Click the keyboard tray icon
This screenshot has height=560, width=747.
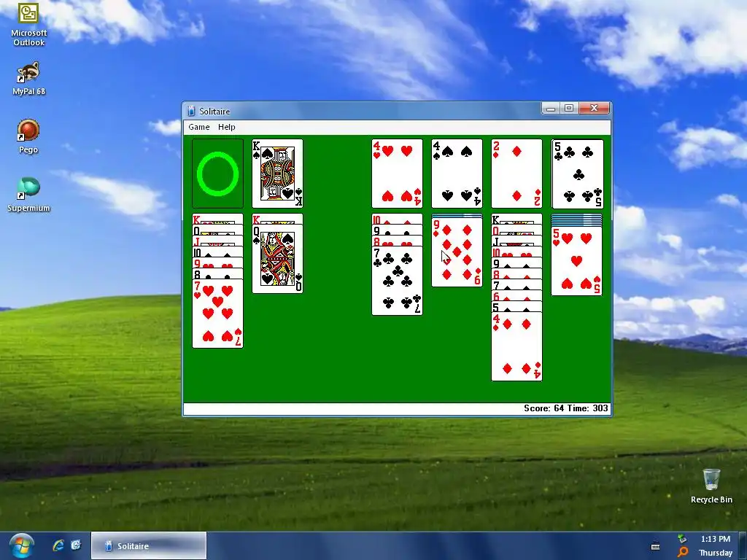coord(656,546)
